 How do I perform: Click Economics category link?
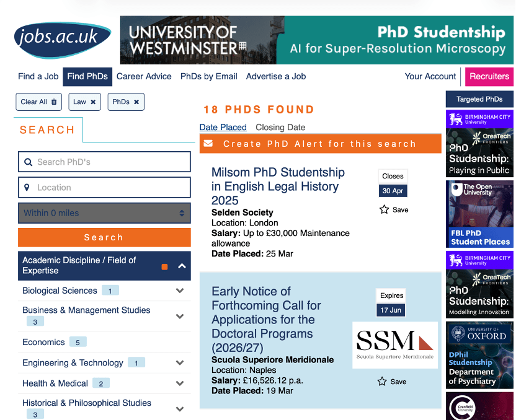[43, 342]
